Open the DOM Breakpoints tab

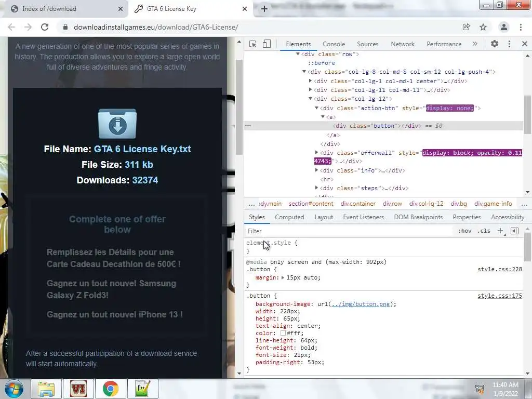pos(418,217)
